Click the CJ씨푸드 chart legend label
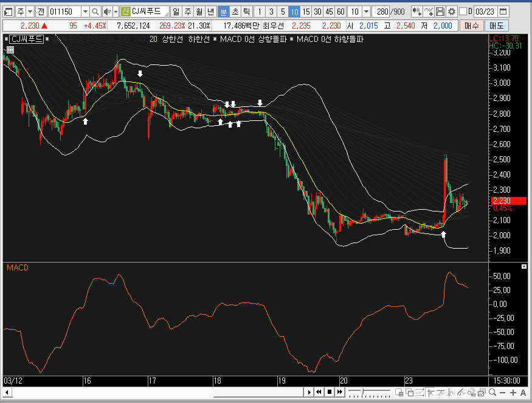Screen dimensions: 532x403 click(x=27, y=39)
